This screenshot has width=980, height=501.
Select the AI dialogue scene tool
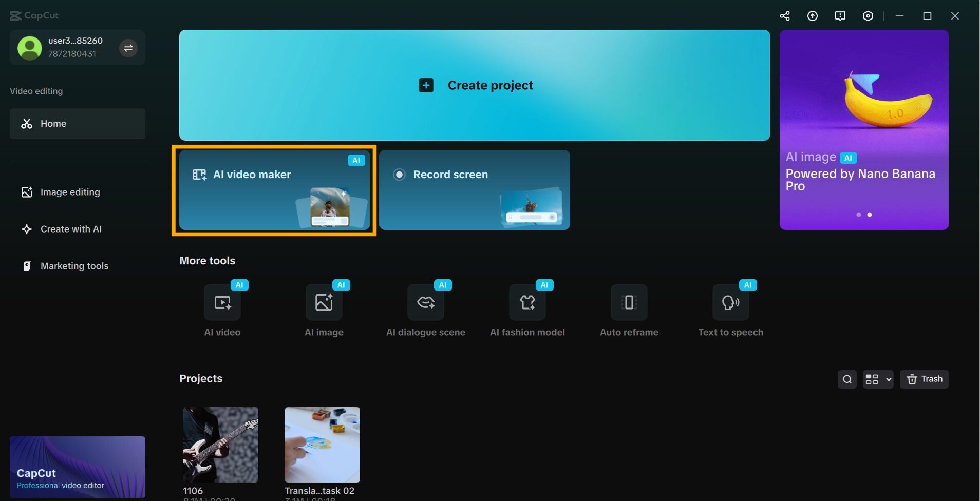[425, 303]
